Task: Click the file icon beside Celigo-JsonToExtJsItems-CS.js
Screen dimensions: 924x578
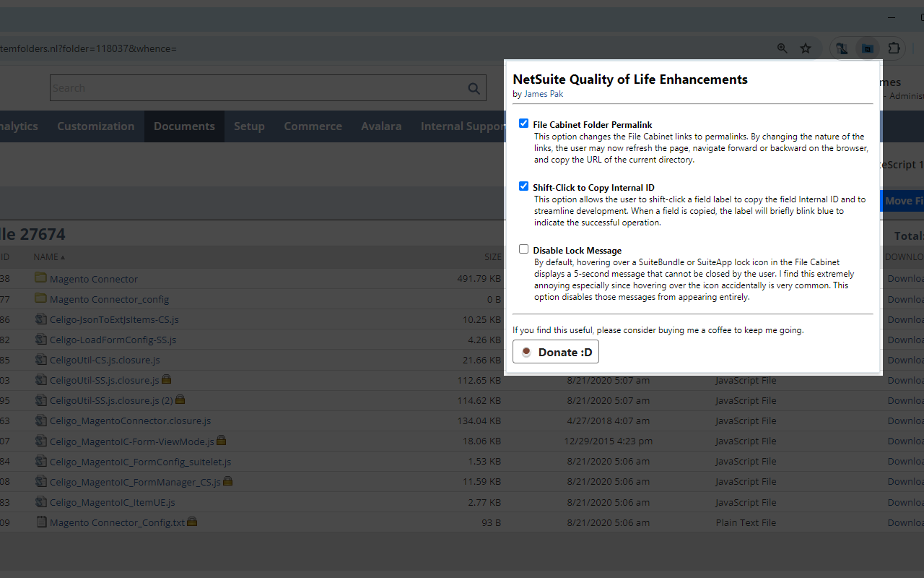Action: point(41,319)
